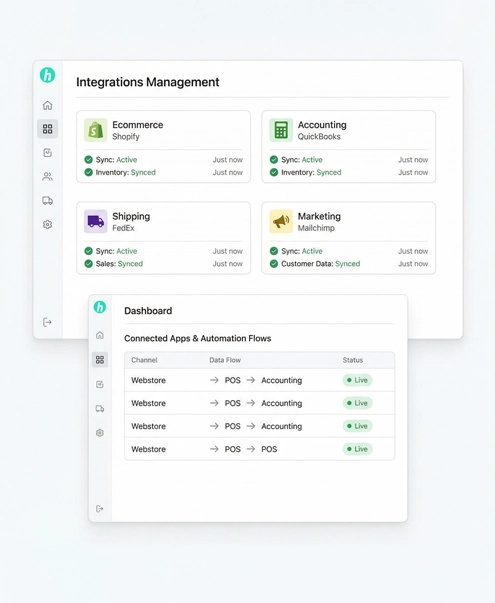Click Sync: Active text in Marketing card
495x603 pixels.
[302, 251]
